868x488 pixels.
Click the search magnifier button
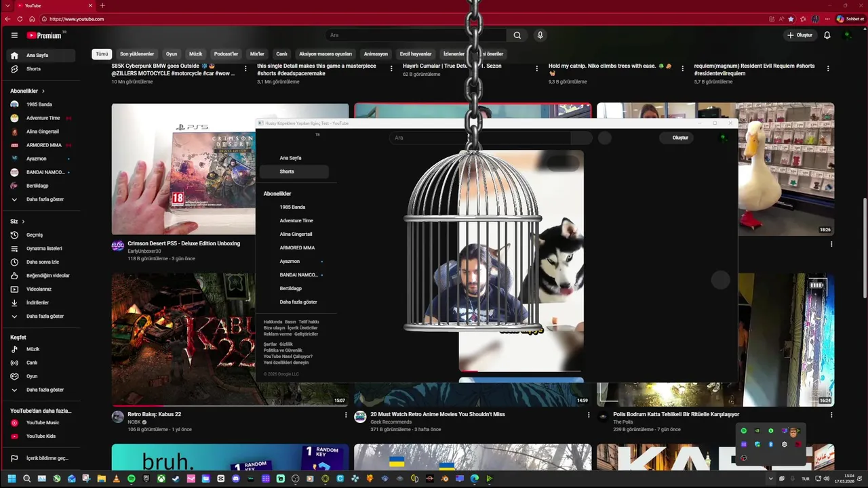[x=517, y=35]
